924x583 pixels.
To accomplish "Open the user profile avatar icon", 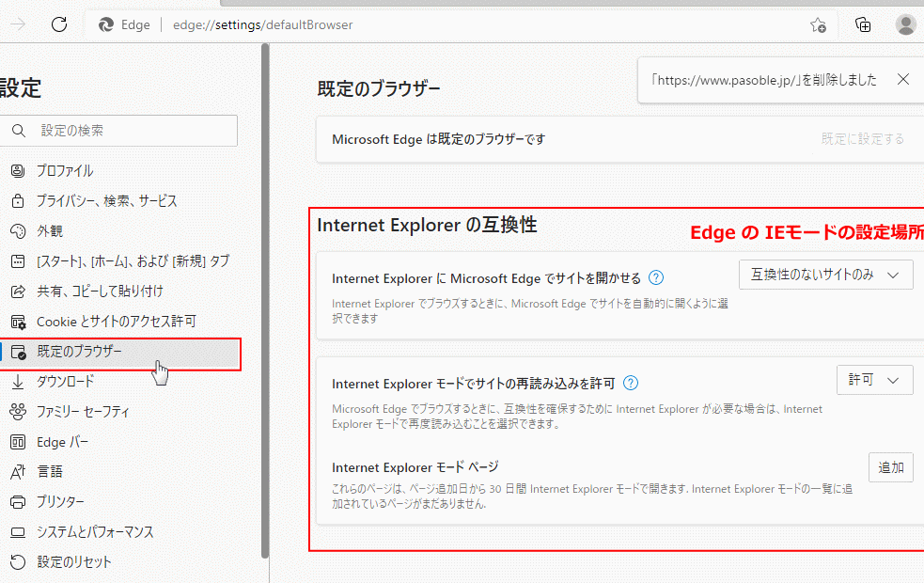I will click(906, 25).
